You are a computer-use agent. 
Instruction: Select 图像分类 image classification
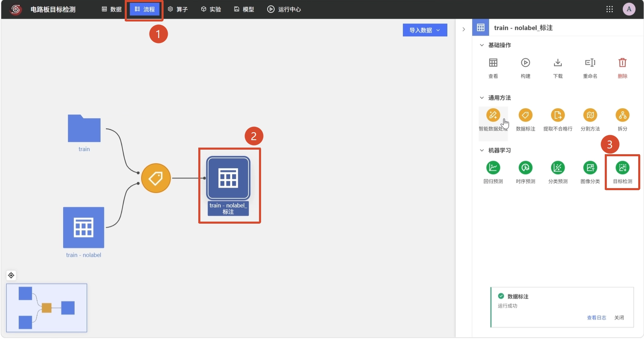coord(590,168)
